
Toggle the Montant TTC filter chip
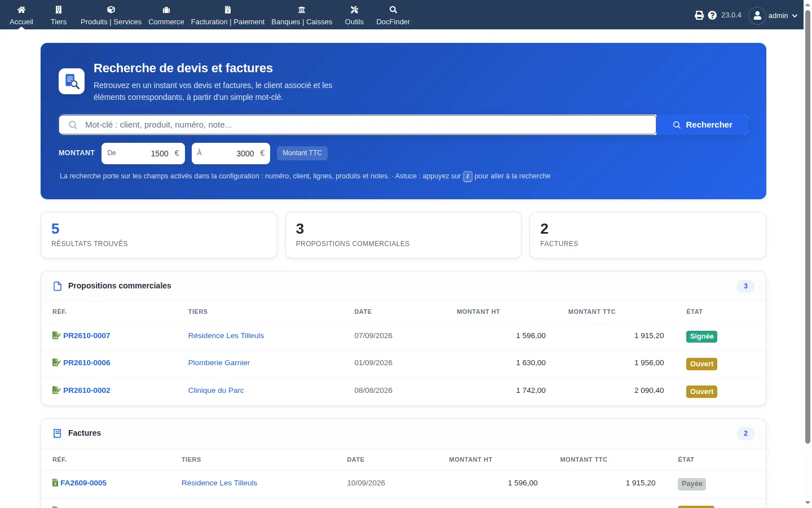point(302,153)
